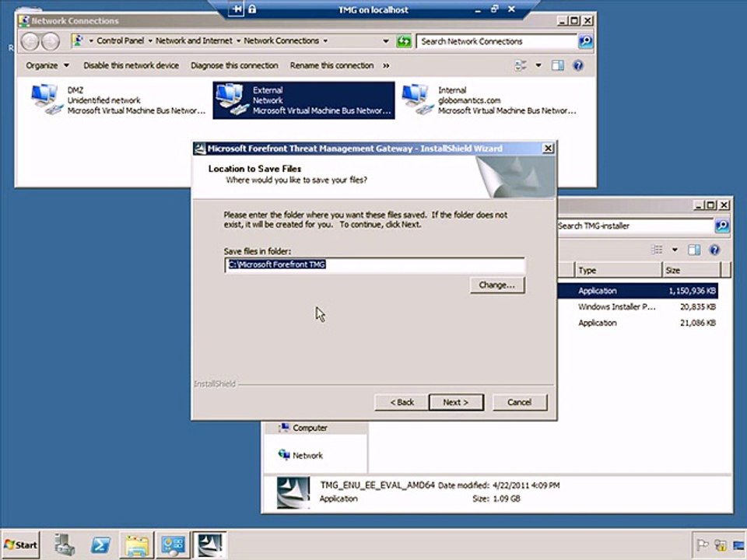
Task: Show more toolbar commands chevron
Action: (x=386, y=65)
